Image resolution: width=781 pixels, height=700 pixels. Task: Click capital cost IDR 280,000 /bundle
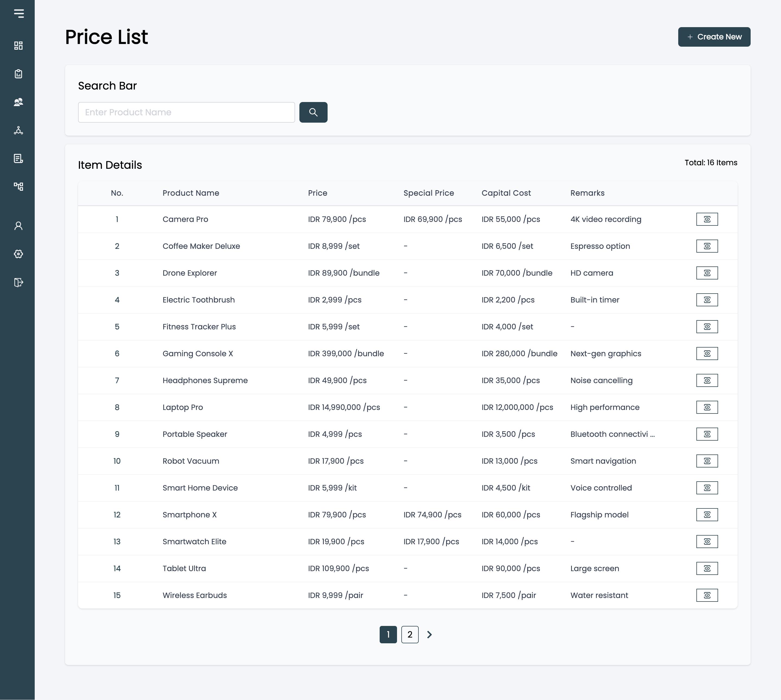coord(519,354)
